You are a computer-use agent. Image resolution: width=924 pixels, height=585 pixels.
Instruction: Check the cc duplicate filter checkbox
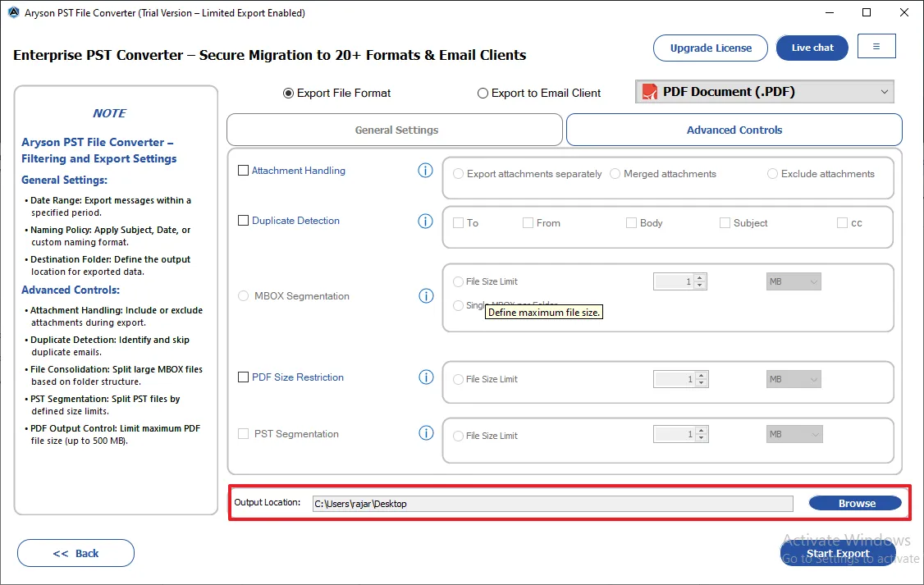[x=842, y=222]
